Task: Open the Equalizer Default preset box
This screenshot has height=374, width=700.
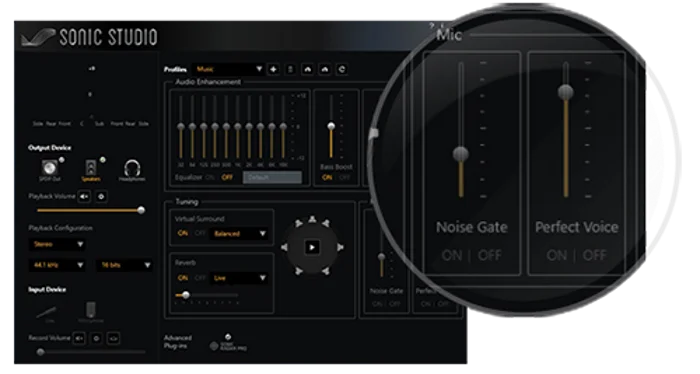Action: pyautogui.click(x=272, y=178)
